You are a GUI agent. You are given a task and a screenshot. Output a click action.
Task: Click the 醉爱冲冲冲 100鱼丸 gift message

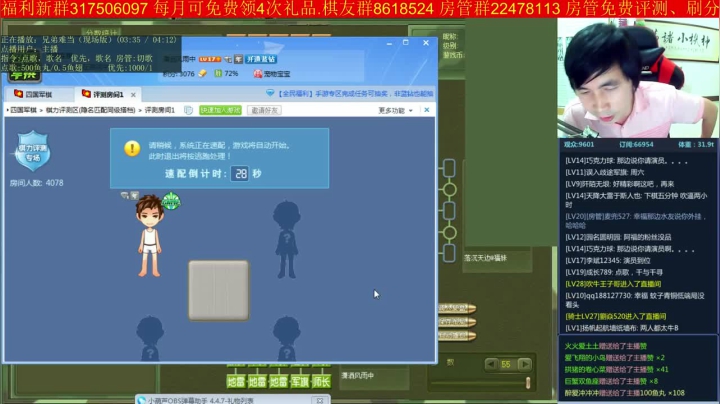pos(624,393)
